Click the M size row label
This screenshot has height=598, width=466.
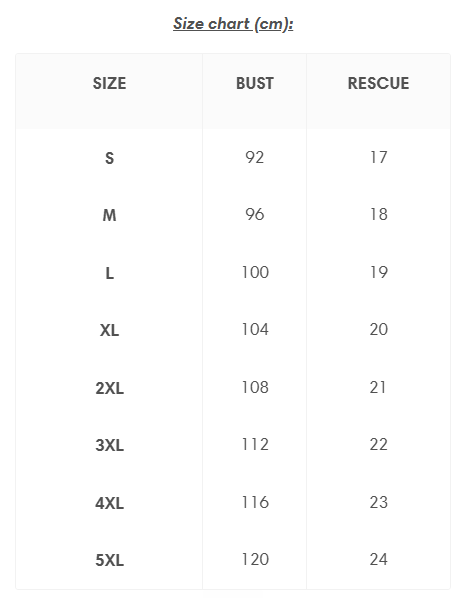point(109,215)
